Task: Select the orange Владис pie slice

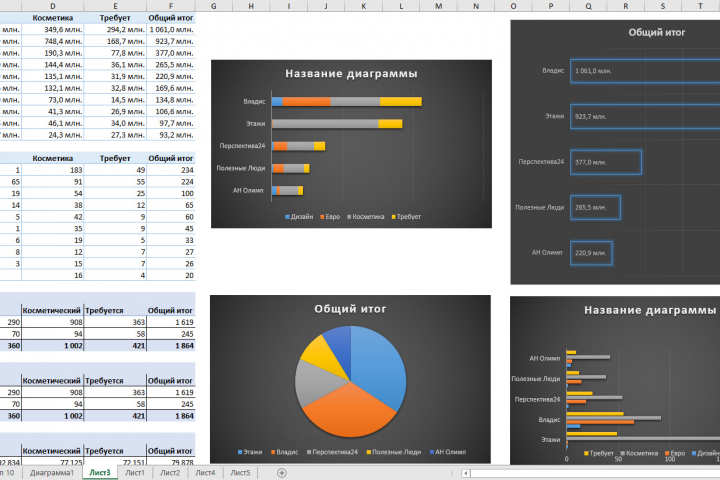Action: click(x=347, y=411)
